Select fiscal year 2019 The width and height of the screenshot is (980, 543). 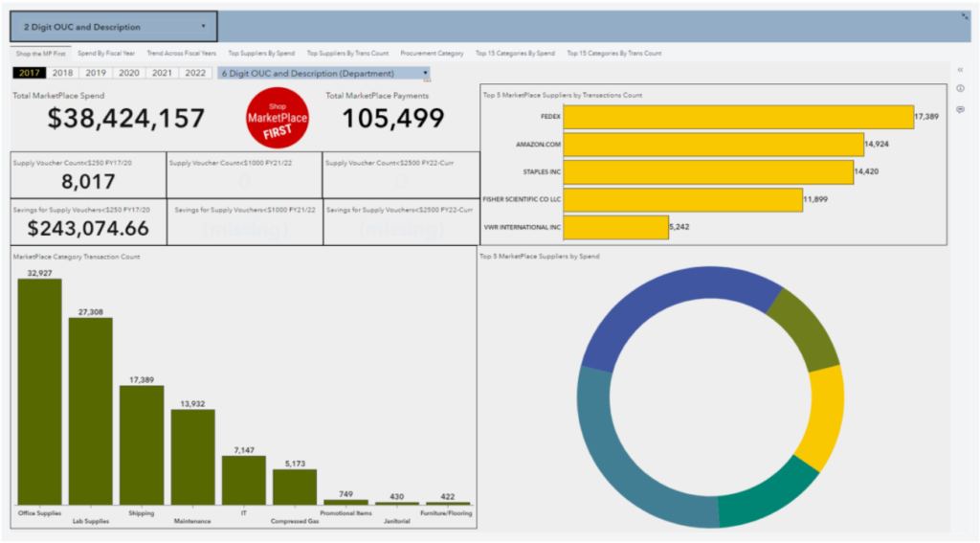click(x=96, y=73)
